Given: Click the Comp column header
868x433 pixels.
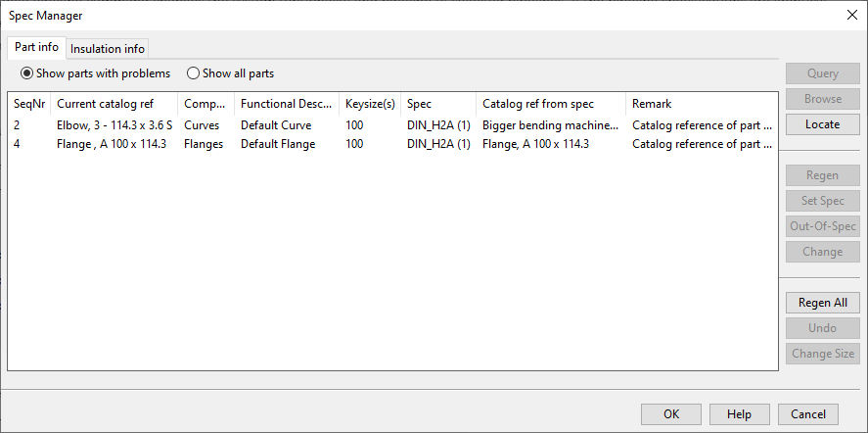Looking at the screenshot, I should click(206, 104).
